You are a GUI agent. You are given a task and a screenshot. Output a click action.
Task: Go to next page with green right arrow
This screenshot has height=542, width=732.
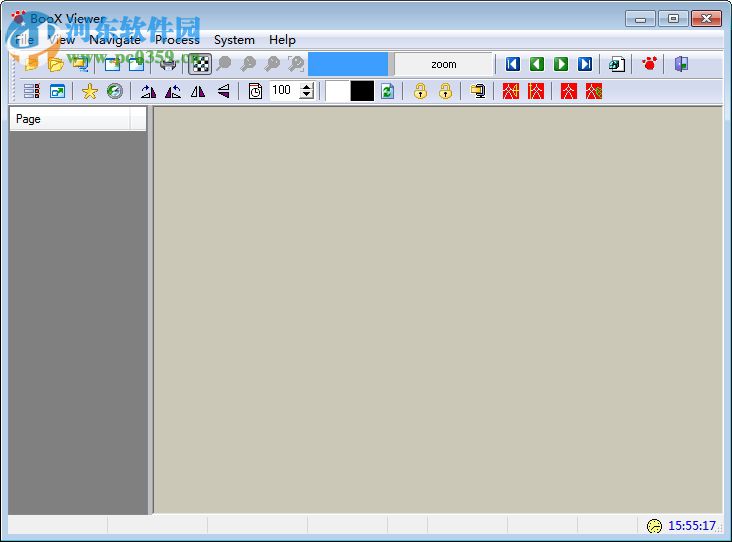(x=561, y=64)
